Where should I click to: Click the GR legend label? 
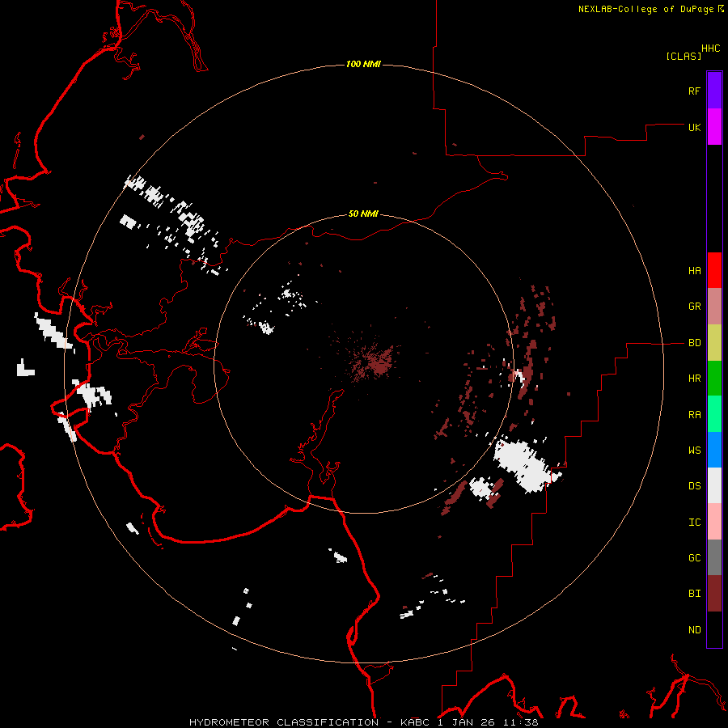694,307
